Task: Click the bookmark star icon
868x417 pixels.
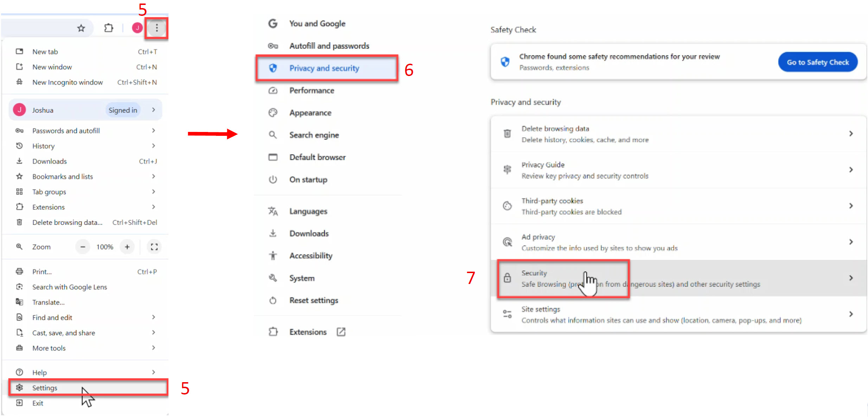Action: click(x=81, y=28)
